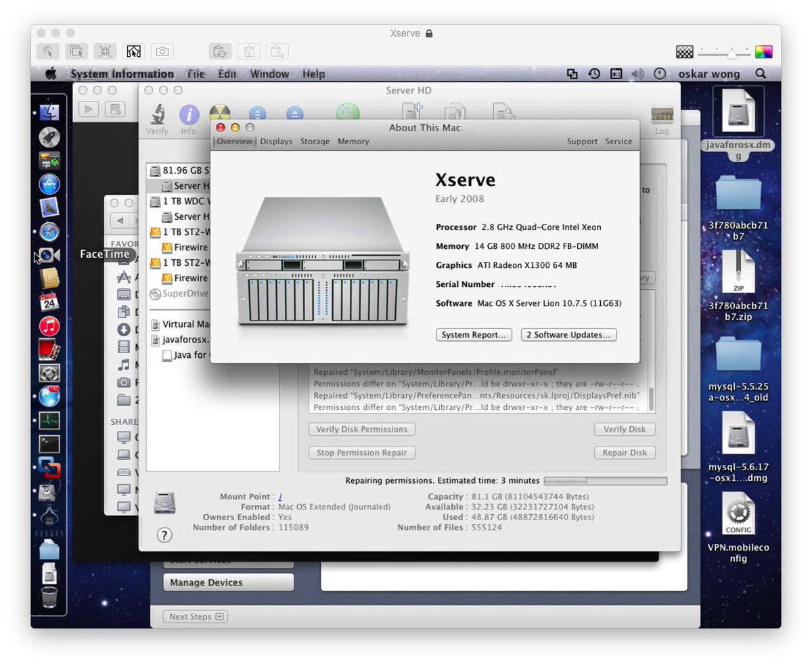Click full color quality icon
Image resolution: width=812 pixels, height=665 pixels.
point(764,52)
